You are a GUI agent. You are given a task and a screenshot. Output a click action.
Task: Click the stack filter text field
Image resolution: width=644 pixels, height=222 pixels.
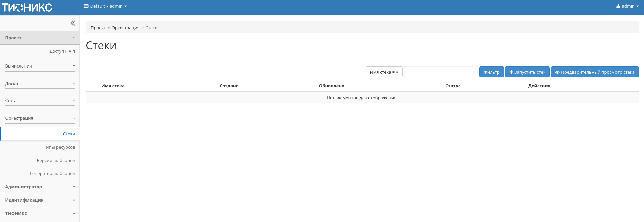pyautogui.click(x=441, y=72)
